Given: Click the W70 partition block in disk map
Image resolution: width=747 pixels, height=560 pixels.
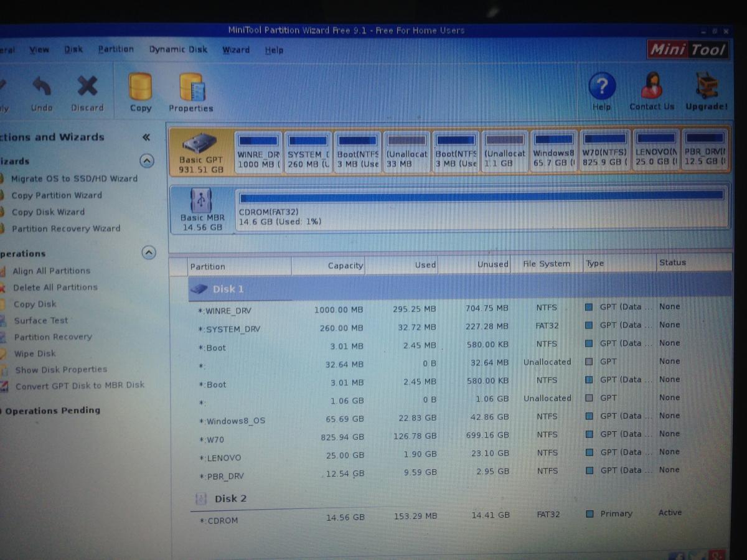Looking at the screenshot, I should [604, 151].
